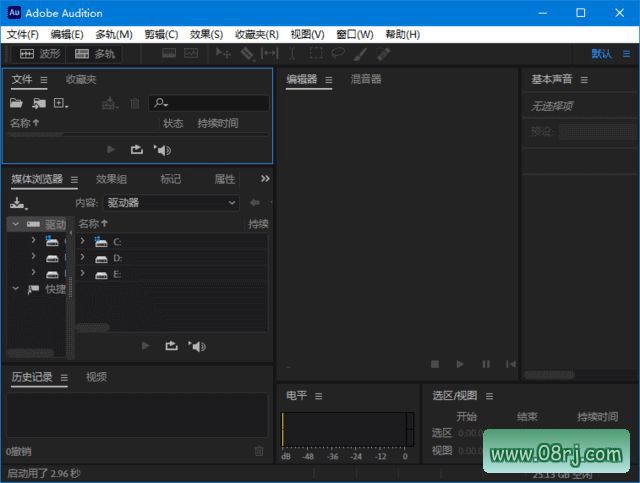Toggle auto-play speaker in media browser

pyautogui.click(x=197, y=347)
